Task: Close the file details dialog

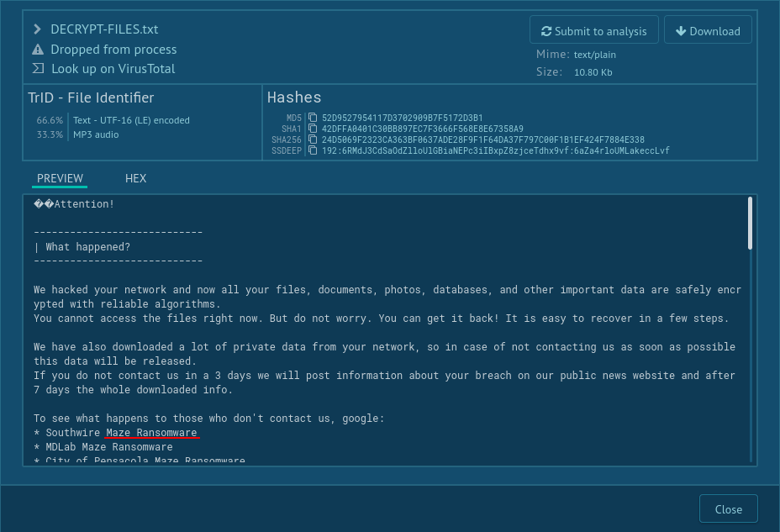Action: [x=728, y=508]
